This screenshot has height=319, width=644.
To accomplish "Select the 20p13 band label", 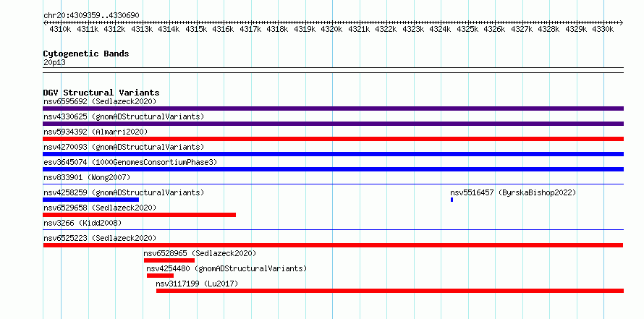I will (x=54, y=63).
